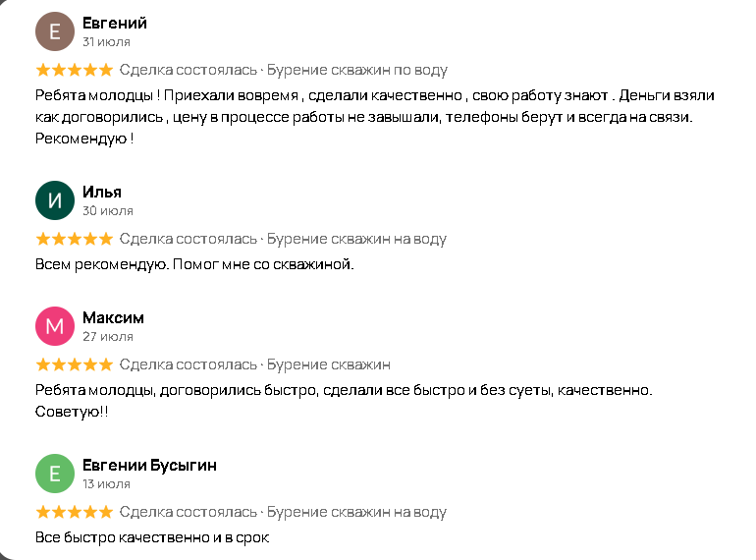This screenshot has height=560, width=756.
Task: Click Евгений's brown avatar with letter Е
Action: [x=54, y=31]
